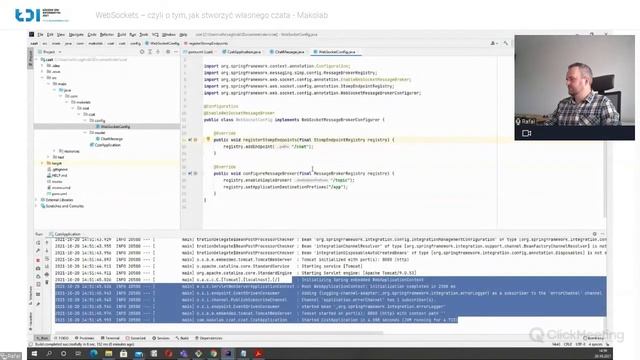This screenshot has width=640, height=360.
Task: Click override gutter icon beside configureMessageBroker
Action: [190, 173]
